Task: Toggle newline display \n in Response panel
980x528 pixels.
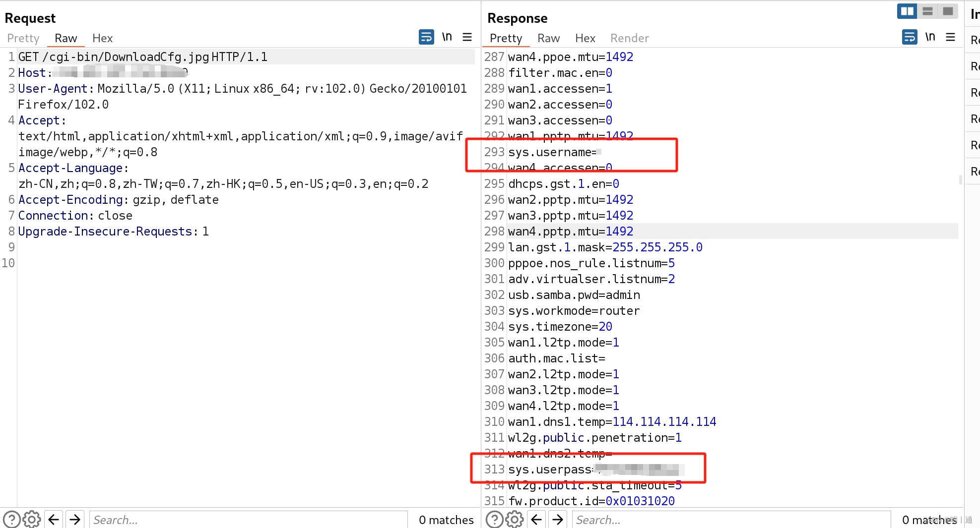Action: pos(930,37)
